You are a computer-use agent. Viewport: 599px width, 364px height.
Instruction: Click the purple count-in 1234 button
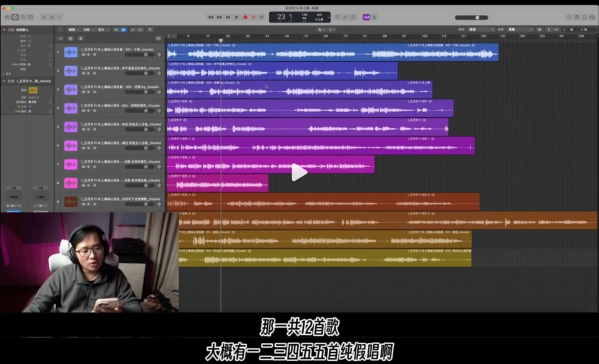click(366, 17)
